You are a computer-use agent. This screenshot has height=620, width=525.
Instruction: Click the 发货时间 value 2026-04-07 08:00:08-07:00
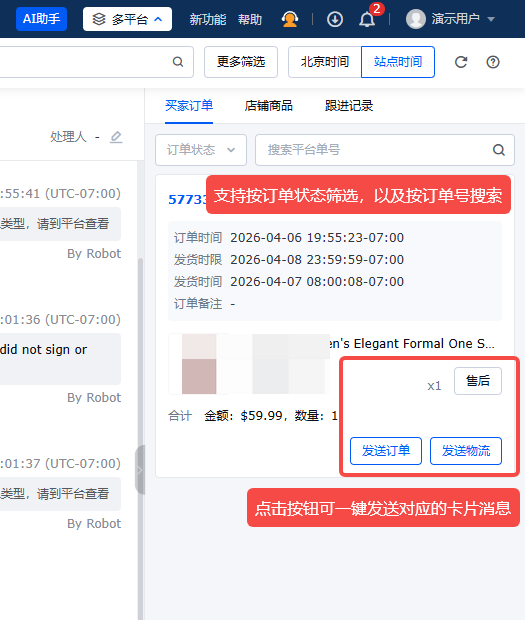(x=317, y=282)
